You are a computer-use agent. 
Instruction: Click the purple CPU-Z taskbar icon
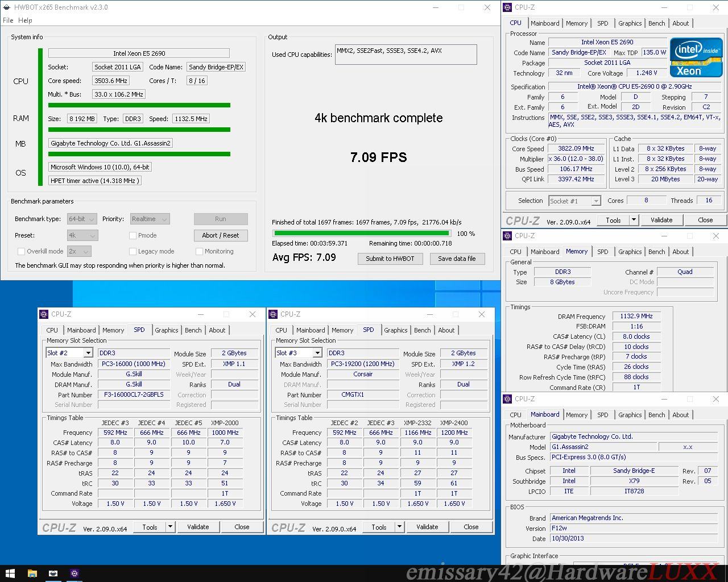tap(74, 573)
